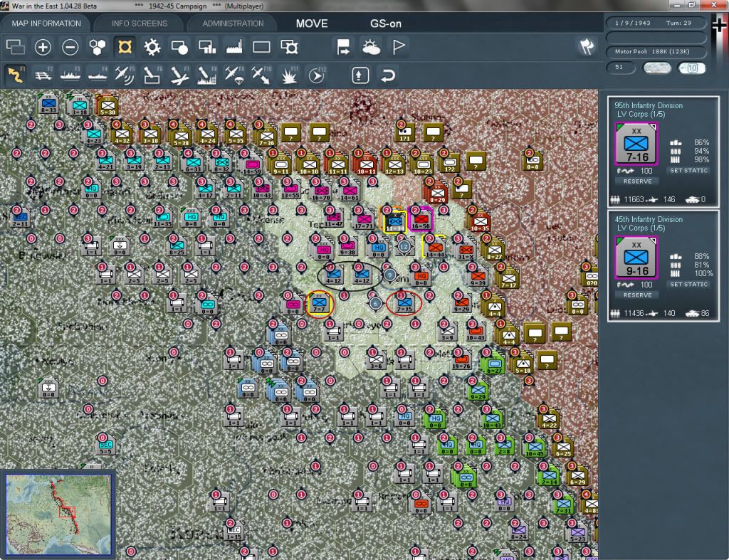This screenshot has height=560, width=729.
Task: Click the overlapping windows toolbar icon
Action: pos(16,47)
